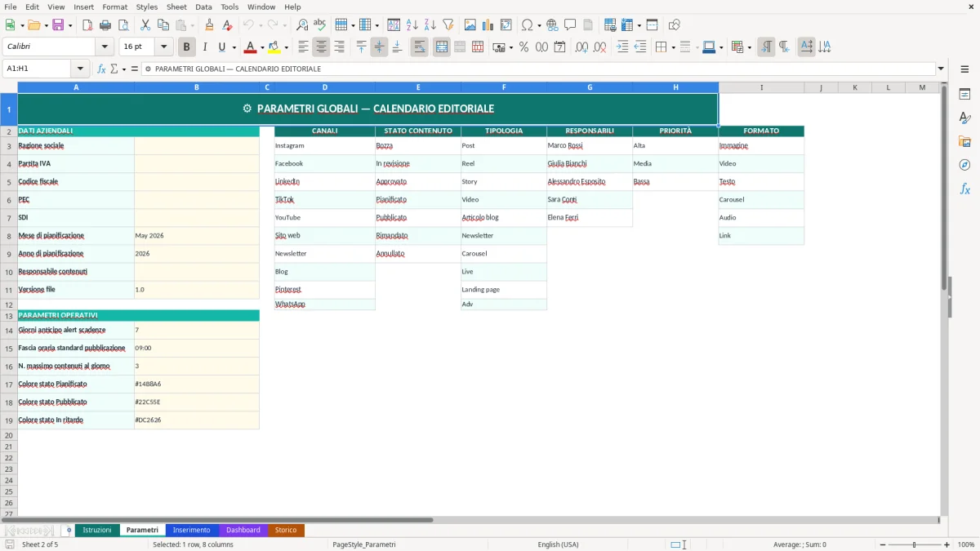
Task: Click the Insert Pivot Table icon
Action: click(x=506, y=25)
